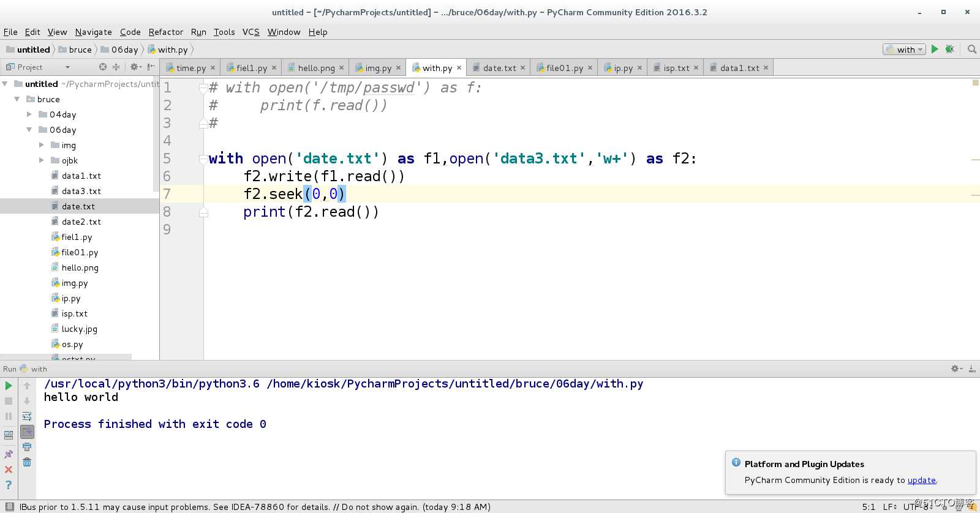Screen dimensions: 980x513
Task: Select file01.py in project tree
Action: point(80,252)
